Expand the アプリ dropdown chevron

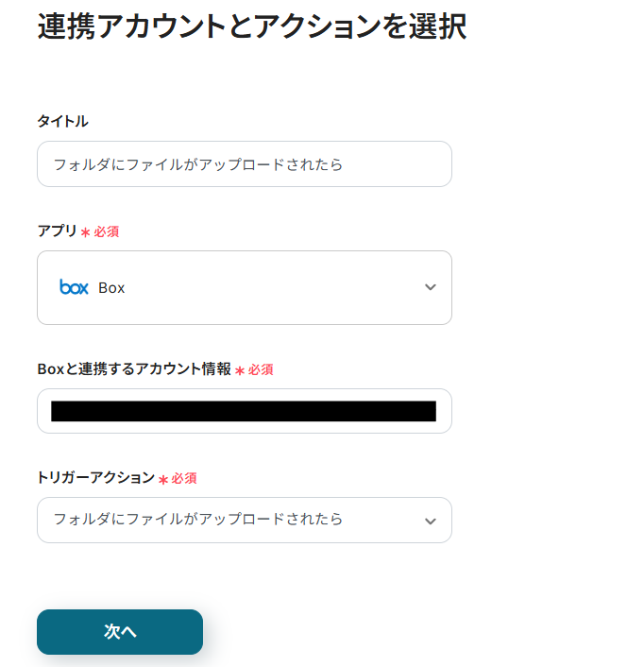[431, 287]
